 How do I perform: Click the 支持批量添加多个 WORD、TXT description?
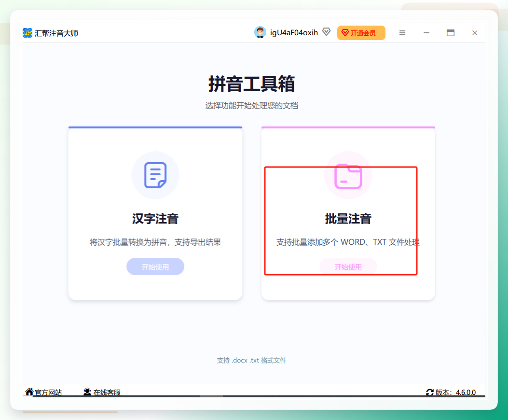point(348,242)
